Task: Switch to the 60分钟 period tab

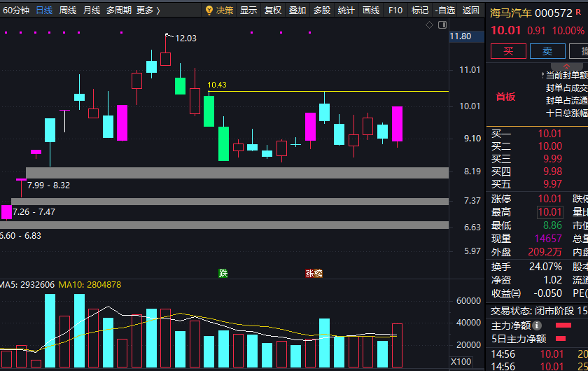Action: (15, 10)
